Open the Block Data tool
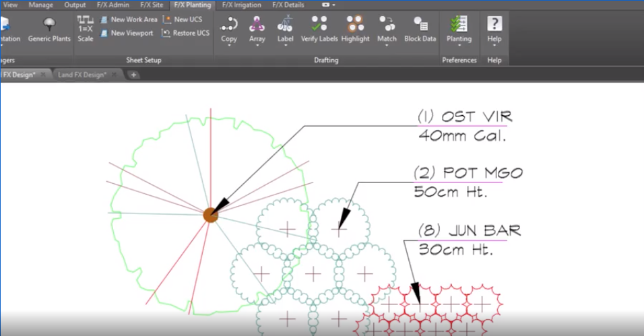Screen dimensions: 644x336 tap(420, 29)
